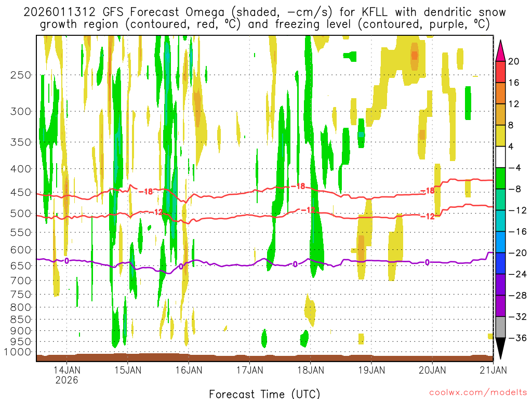Click the chart title first line
This screenshot has width=532, height=399.
pos(264,12)
